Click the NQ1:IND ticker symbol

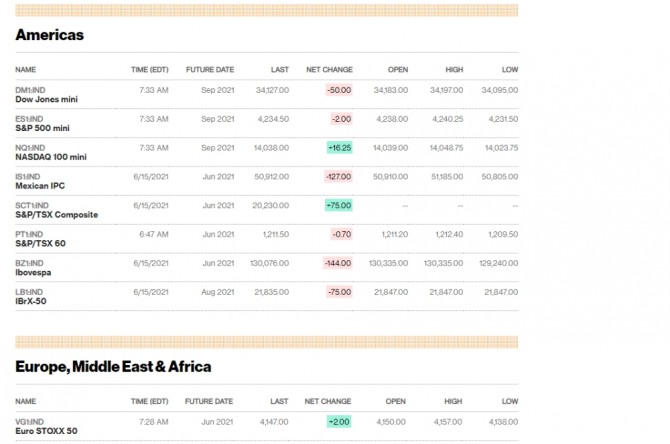pyautogui.click(x=31, y=147)
